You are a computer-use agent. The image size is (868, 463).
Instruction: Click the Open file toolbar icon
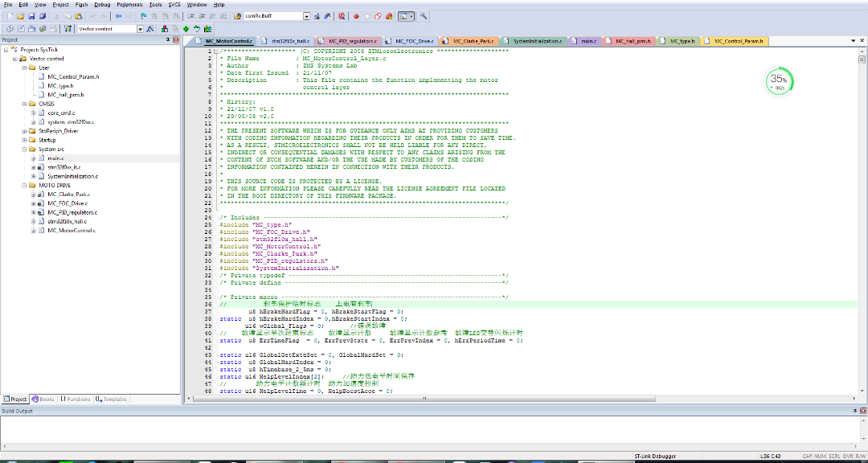pos(20,16)
